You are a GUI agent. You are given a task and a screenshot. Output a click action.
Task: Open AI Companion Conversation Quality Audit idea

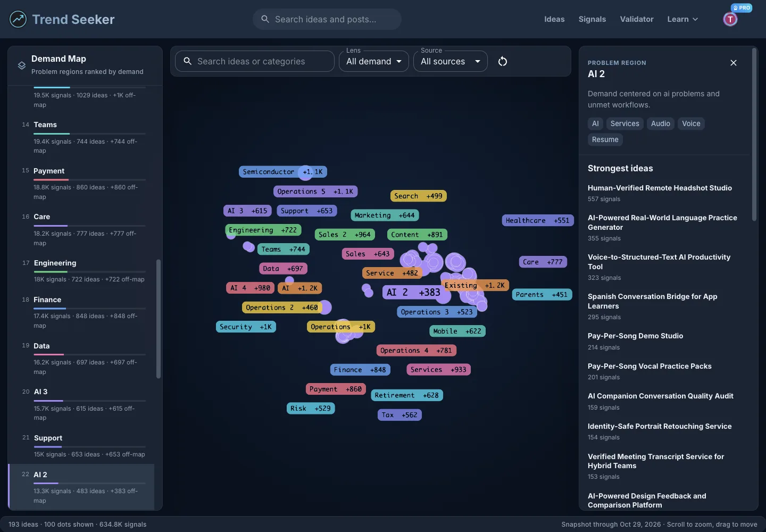point(661,396)
